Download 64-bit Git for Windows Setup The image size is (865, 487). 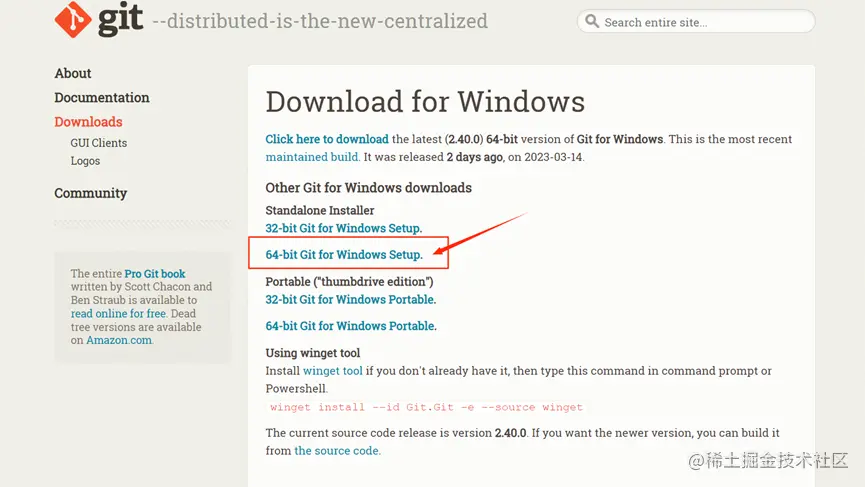343,255
